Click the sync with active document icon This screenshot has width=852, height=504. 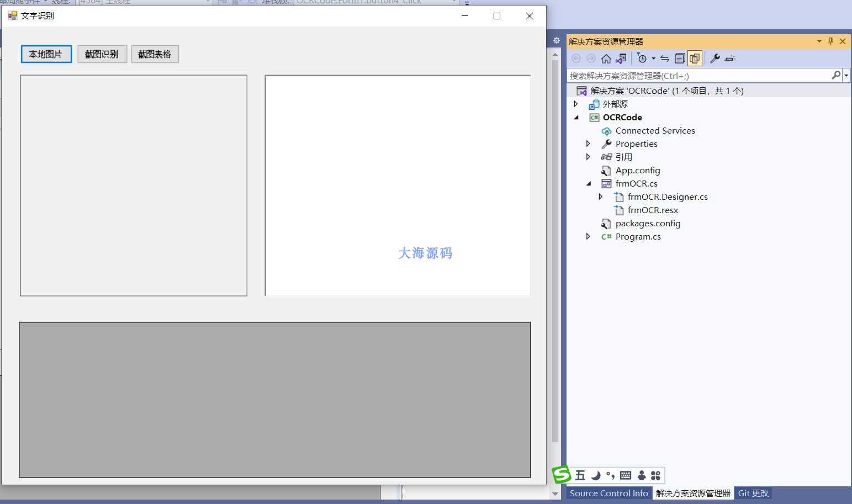pyautogui.click(x=665, y=59)
